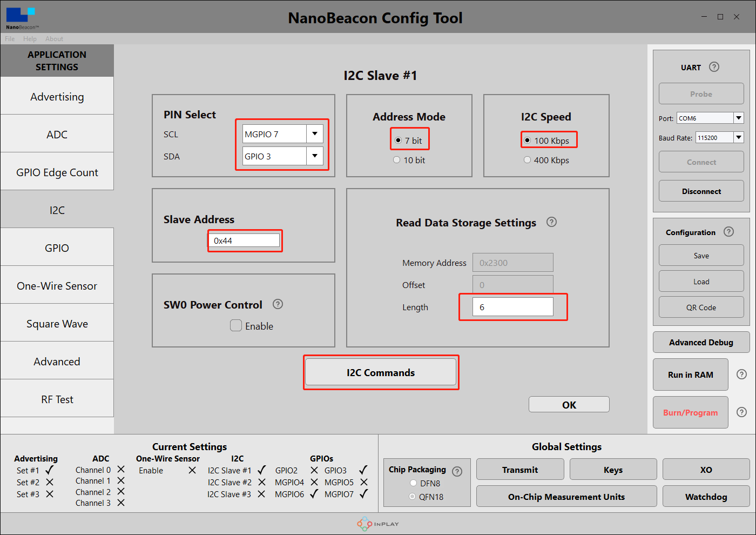Click X status icon after MGPIO5
Viewport: 756px width, 535px height.
tap(364, 482)
